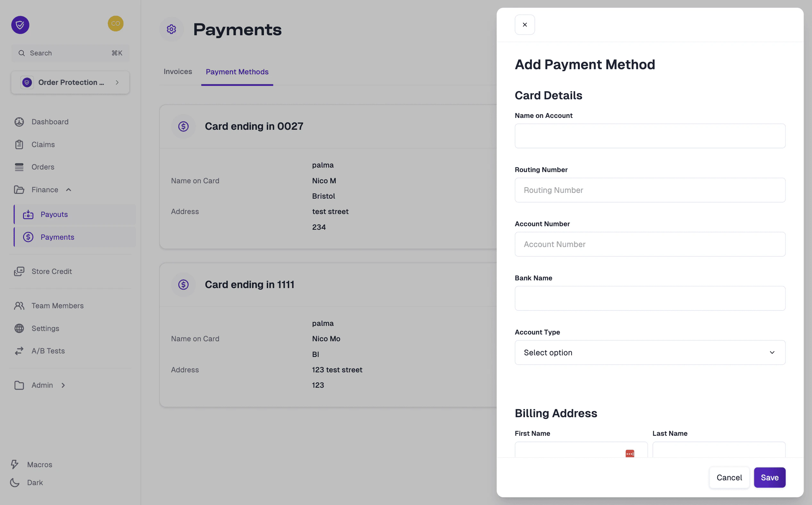Save the new payment method
812x505 pixels.
pos(770,477)
